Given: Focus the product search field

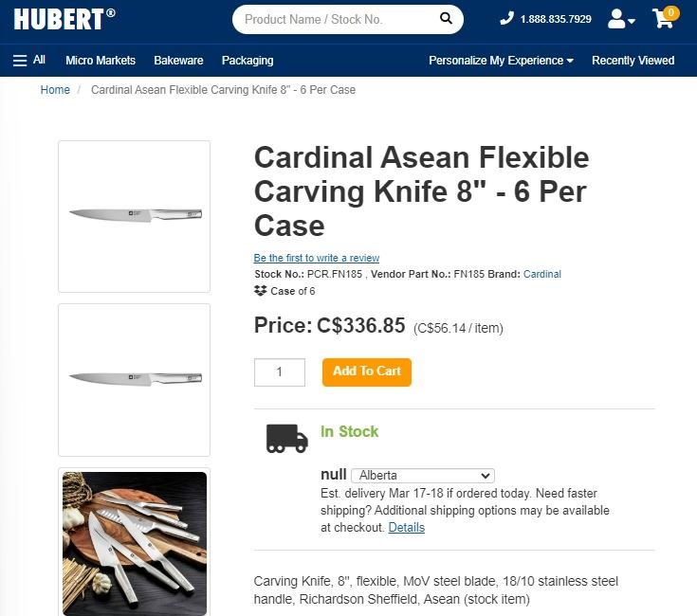Looking at the screenshot, I should [x=337, y=19].
